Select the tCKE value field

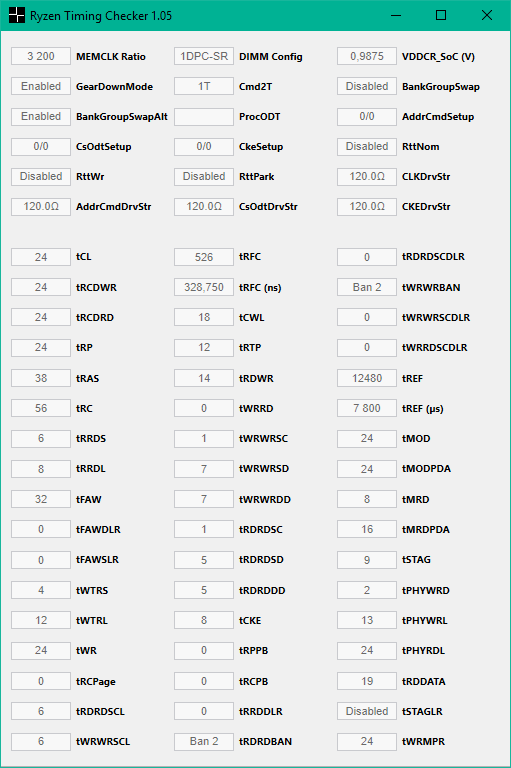(204, 620)
